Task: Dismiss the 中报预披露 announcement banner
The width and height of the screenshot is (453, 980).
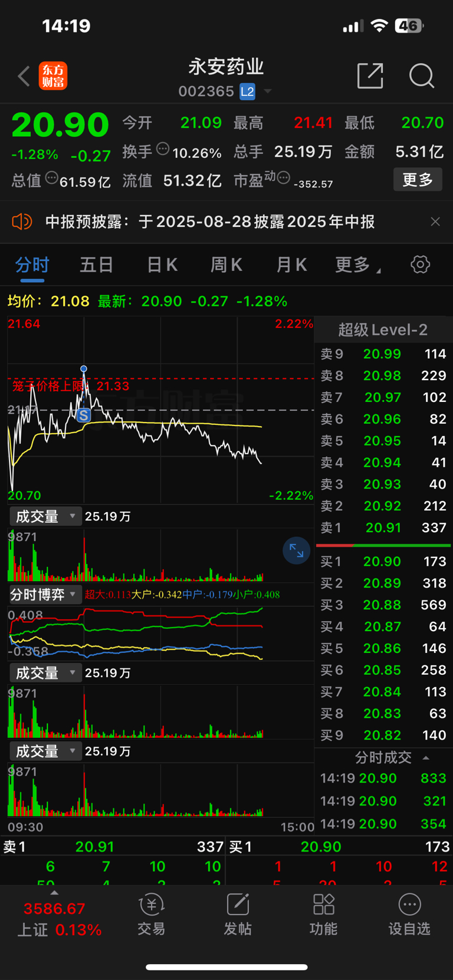Action: pos(435,222)
